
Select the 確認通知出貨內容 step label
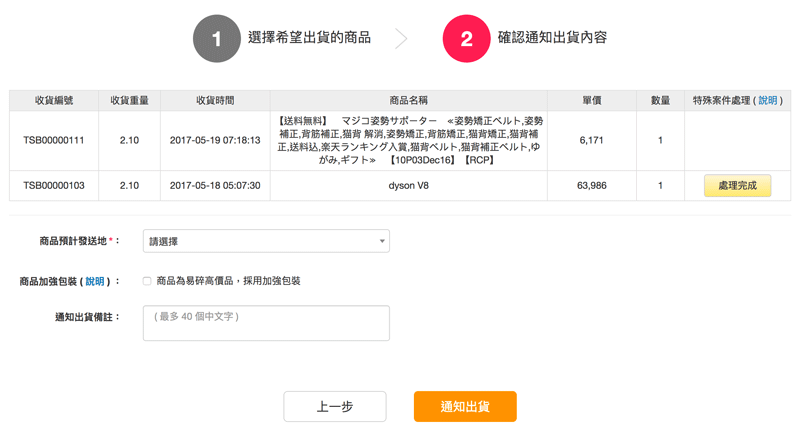pos(552,38)
